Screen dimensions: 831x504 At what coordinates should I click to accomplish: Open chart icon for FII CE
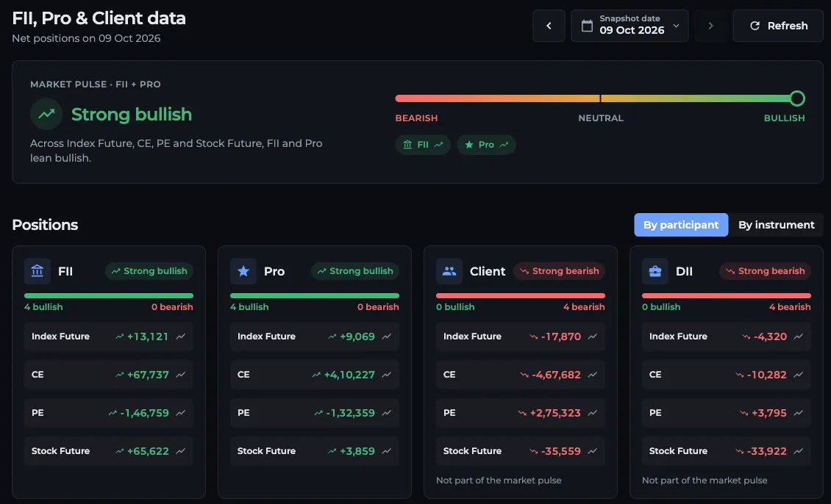pos(181,375)
